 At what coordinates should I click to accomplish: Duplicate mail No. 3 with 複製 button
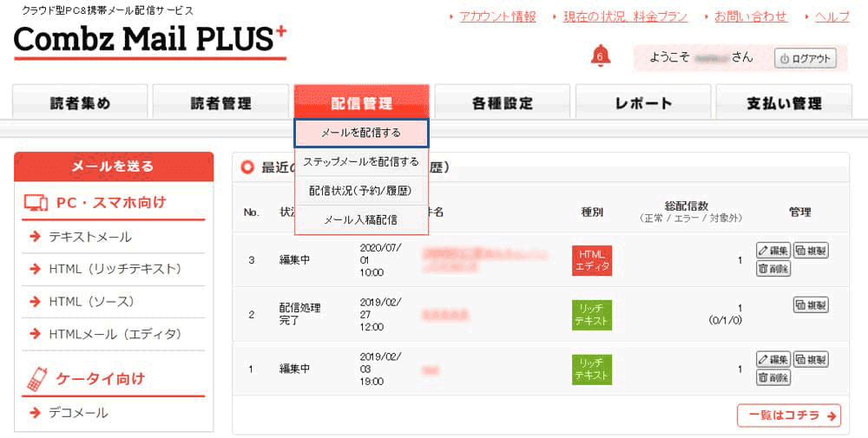pyautogui.click(x=811, y=251)
